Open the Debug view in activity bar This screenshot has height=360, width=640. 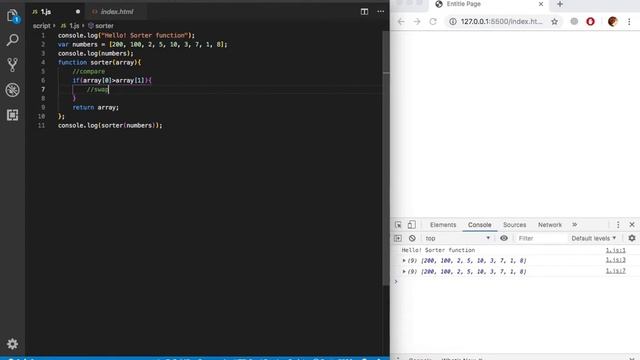[x=13, y=90]
